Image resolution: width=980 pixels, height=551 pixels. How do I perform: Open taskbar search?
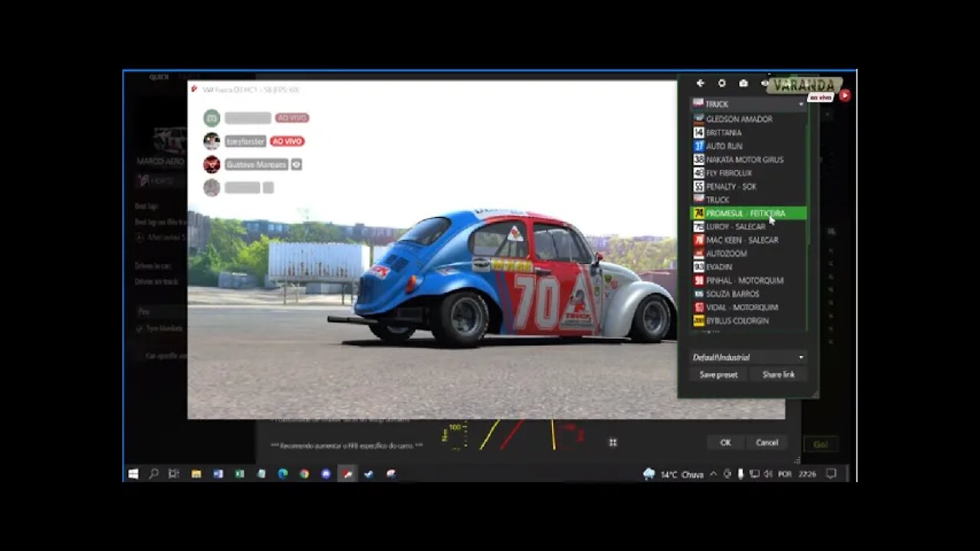154,474
